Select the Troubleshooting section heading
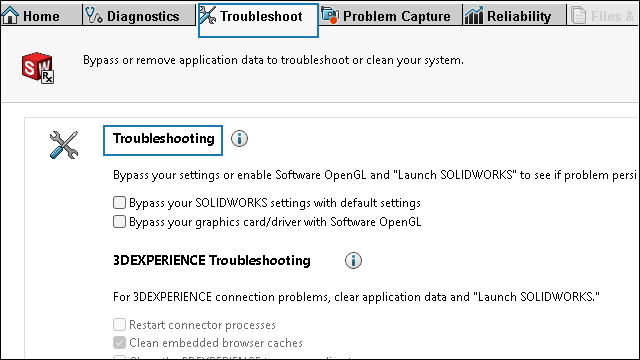The height and width of the screenshot is (360, 640). (163, 139)
